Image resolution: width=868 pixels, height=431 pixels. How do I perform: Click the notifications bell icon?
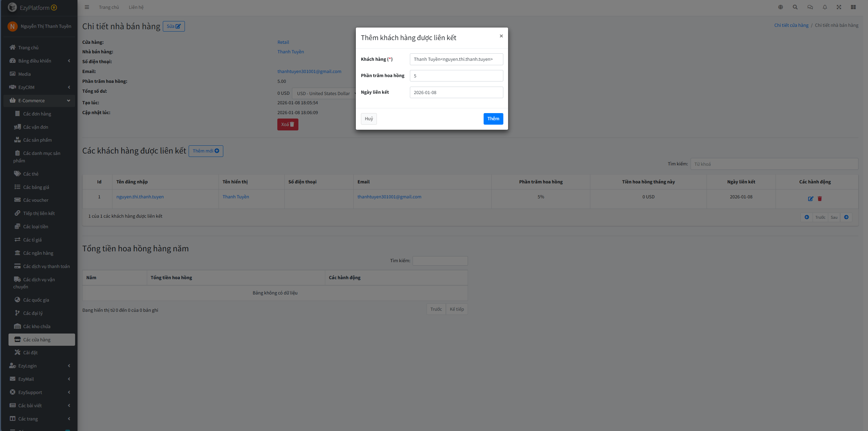point(824,7)
